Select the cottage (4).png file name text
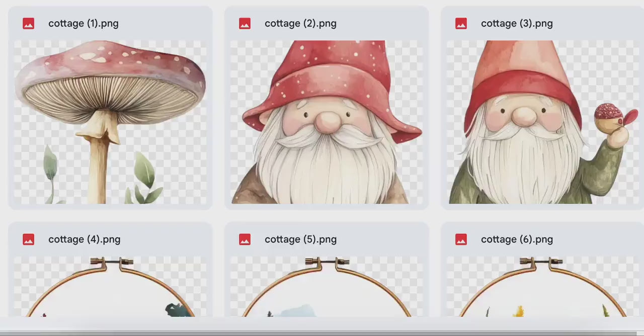The image size is (644, 336). 84,239
